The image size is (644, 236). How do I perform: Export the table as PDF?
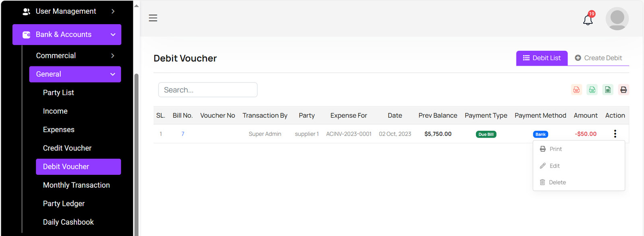click(x=576, y=90)
